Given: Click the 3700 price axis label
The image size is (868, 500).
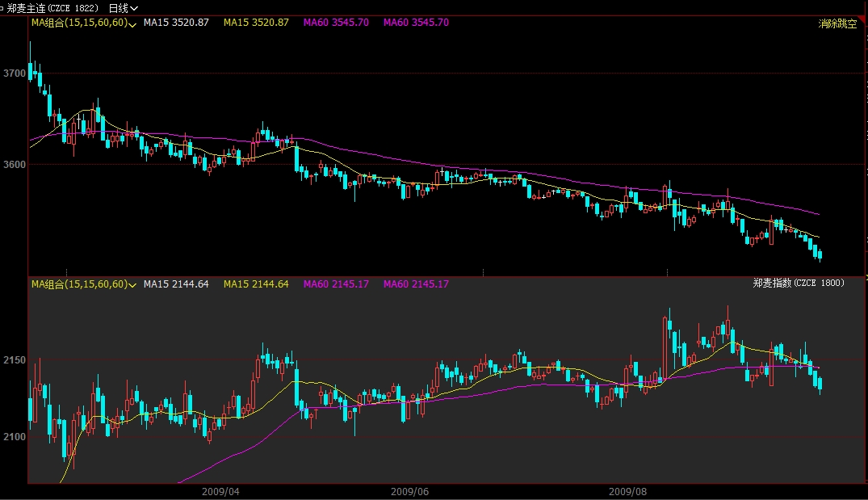Looking at the screenshot, I should (x=15, y=74).
